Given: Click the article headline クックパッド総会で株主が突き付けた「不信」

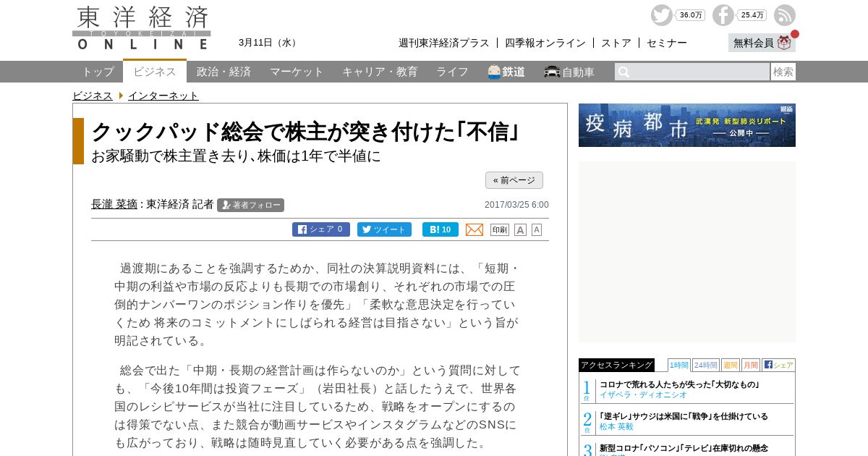Looking at the screenshot, I should pyautogui.click(x=306, y=132).
